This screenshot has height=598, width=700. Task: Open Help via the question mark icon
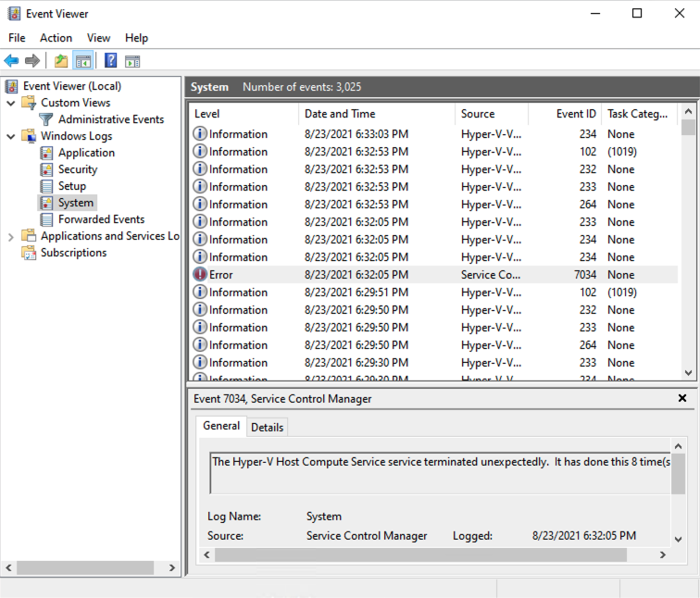(x=111, y=61)
